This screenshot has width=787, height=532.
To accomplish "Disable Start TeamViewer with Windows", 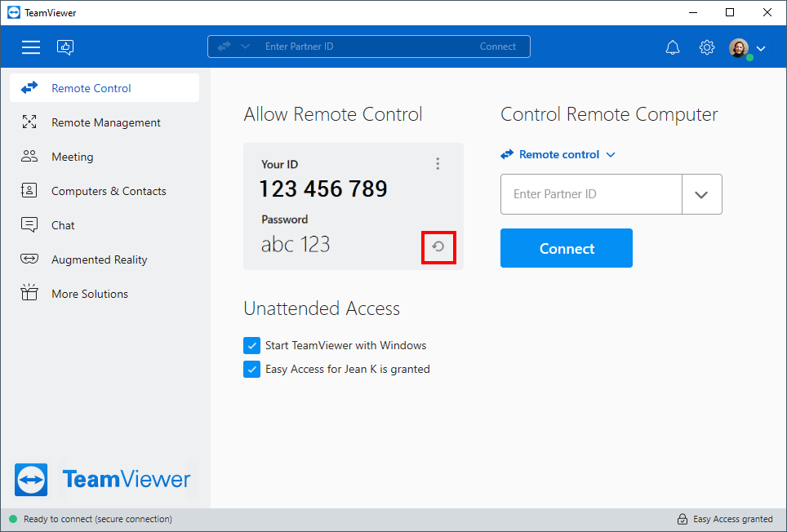I will tap(251, 345).
